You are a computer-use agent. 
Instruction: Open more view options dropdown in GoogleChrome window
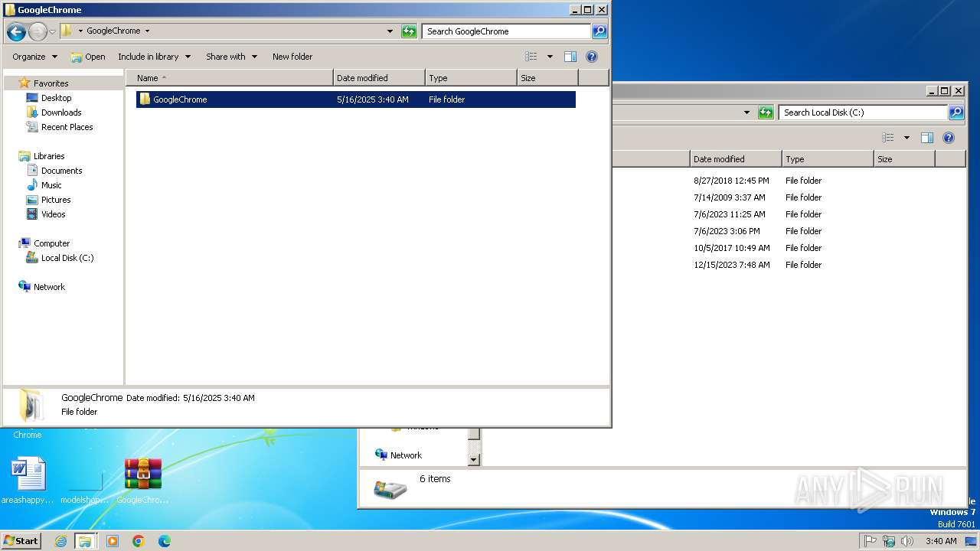tap(550, 57)
